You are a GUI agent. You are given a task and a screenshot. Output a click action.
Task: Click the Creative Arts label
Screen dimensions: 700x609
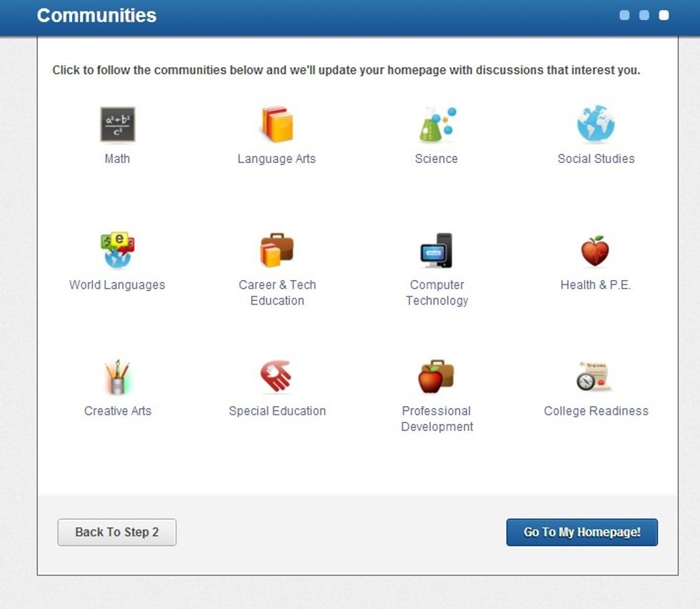pos(118,410)
